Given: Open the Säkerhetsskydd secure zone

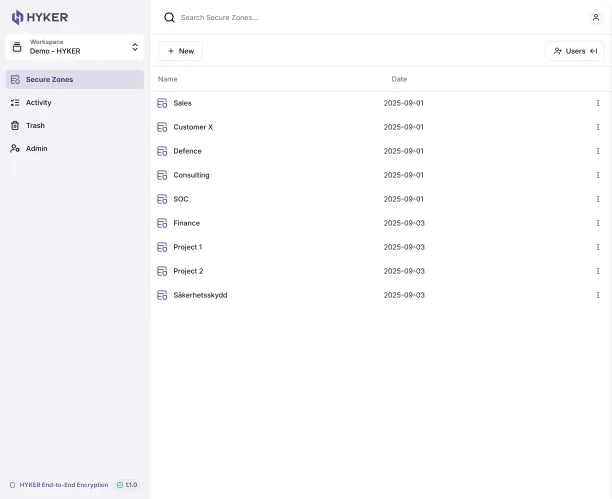Looking at the screenshot, I should pos(200,295).
